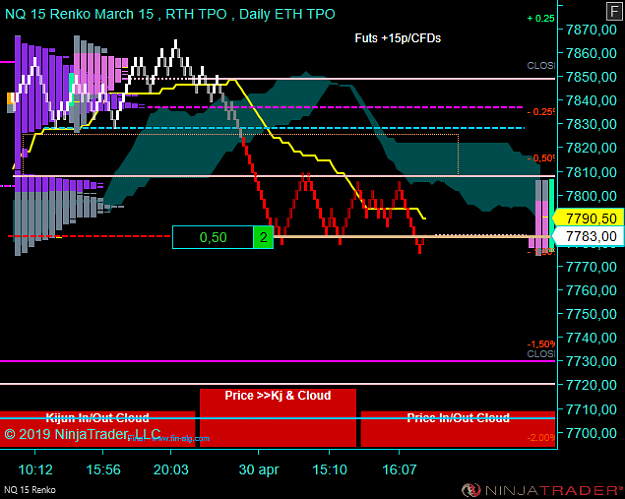Click the 7760,00 price axis label
Image resolution: width=625 pixels, height=499 pixels.
coord(592,290)
